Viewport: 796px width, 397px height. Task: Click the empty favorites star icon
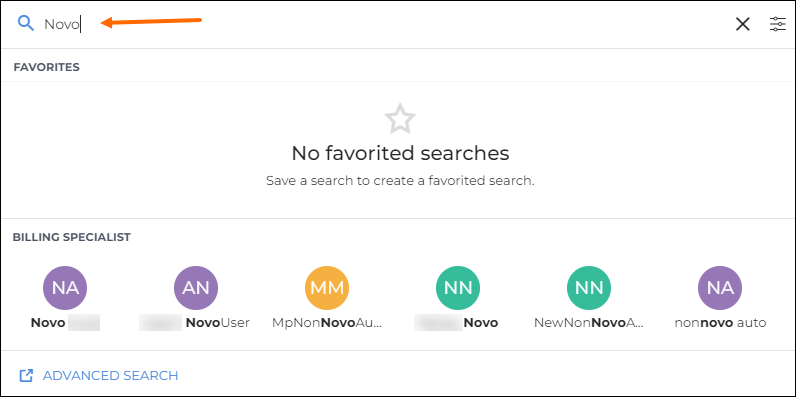coord(400,119)
